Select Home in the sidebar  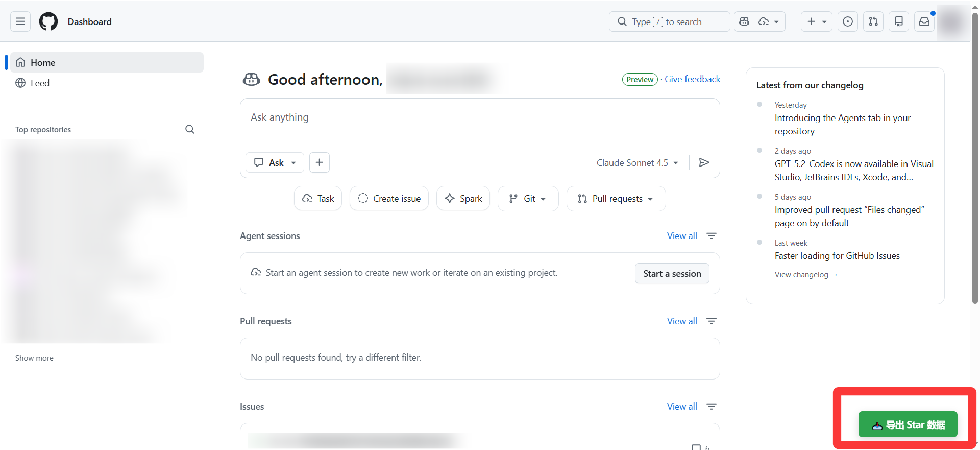107,62
